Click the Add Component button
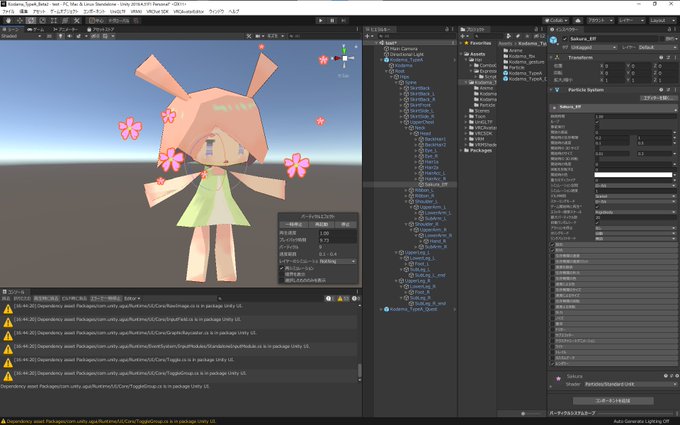 click(x=613, y=401)
